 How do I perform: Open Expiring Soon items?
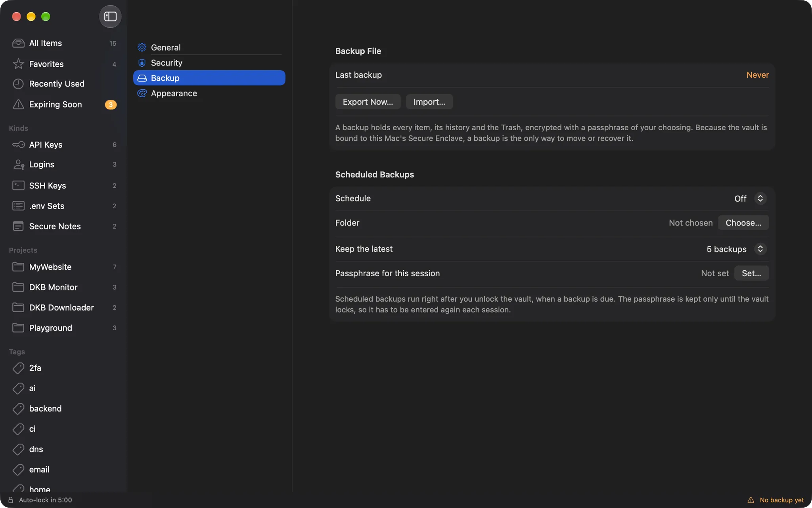(x=64, y=104)
